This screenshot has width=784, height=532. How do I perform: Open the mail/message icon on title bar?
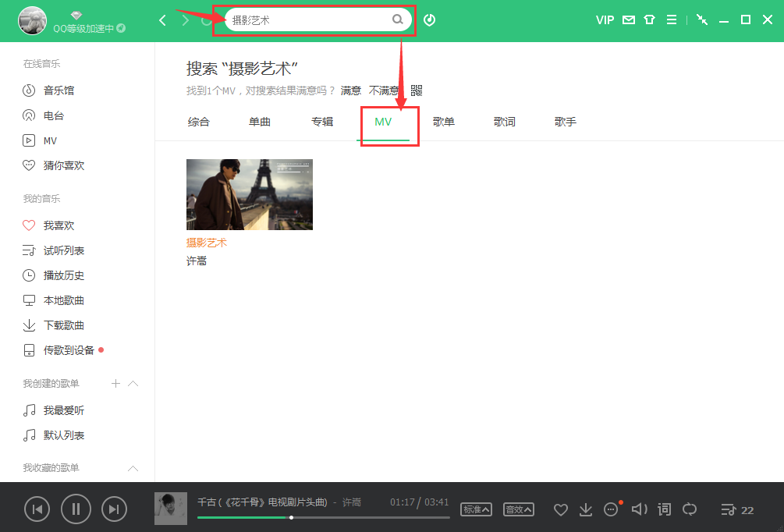coord(629,20)
